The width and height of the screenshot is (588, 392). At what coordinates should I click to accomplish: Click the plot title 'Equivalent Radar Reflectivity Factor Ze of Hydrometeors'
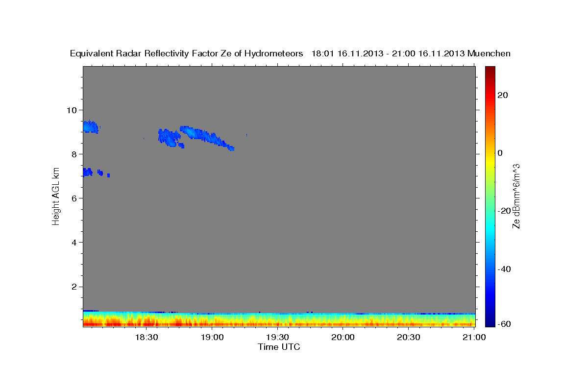(x=186, y=53)
